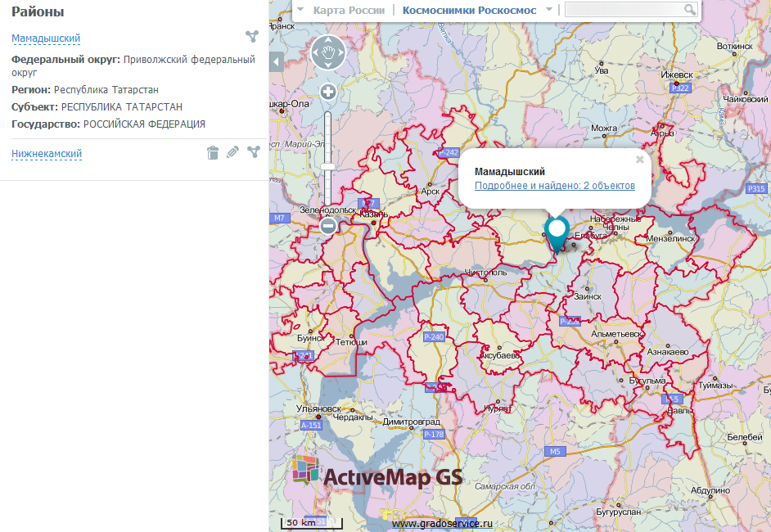Viewport: 771px width, 532px height.
Task: Click the magnifier search icon
Action: point(690,10)
